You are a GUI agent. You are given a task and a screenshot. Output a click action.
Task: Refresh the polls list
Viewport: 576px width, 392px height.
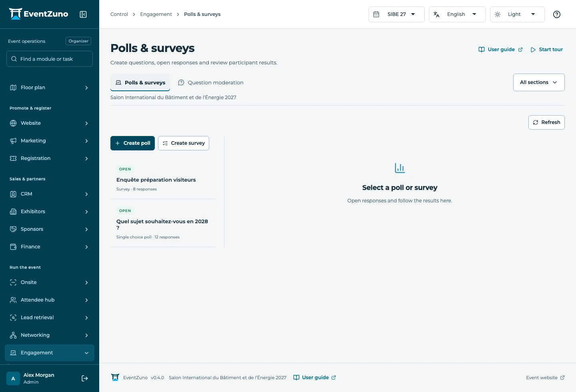[546, 122]
